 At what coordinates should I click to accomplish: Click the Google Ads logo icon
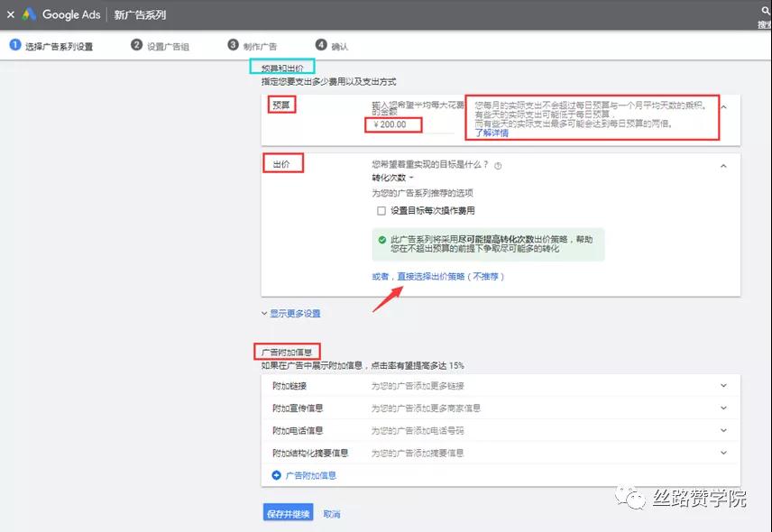(x=29, y=14)
